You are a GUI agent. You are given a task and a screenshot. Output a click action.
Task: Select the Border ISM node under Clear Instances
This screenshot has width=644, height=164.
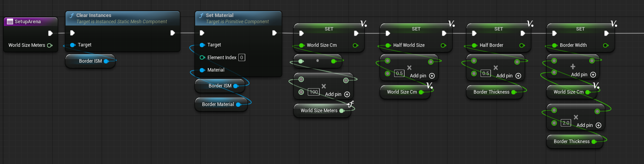[x=90, y=61]
